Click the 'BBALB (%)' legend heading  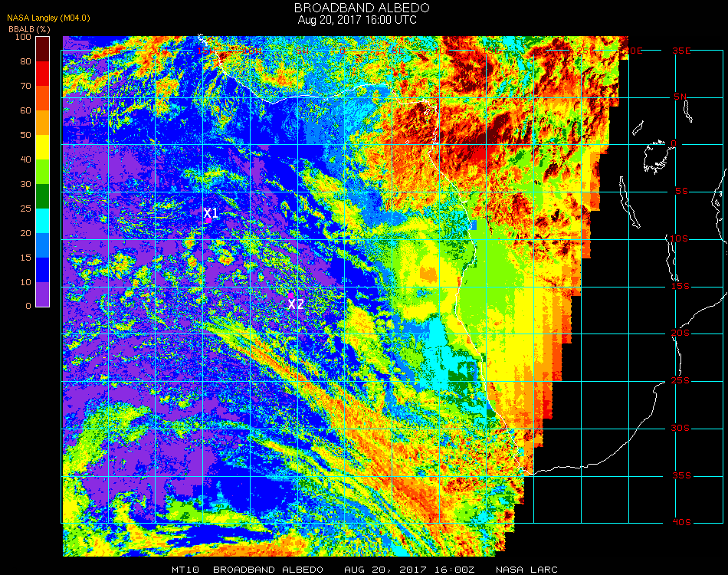pos(29,29)
